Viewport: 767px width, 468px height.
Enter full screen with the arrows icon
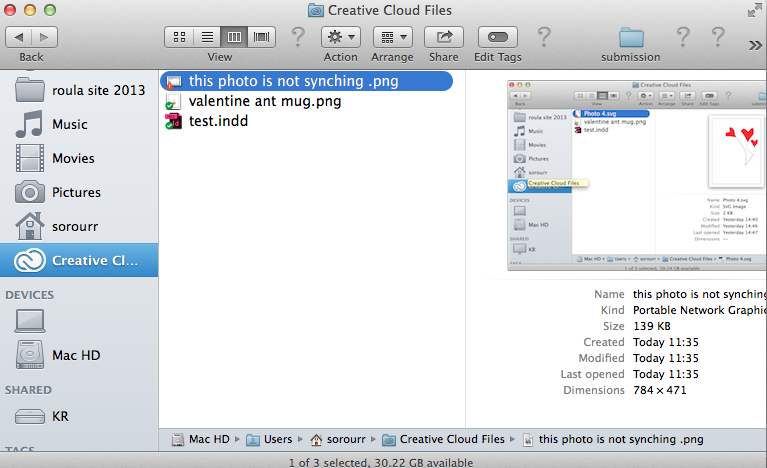coord(754,10)
